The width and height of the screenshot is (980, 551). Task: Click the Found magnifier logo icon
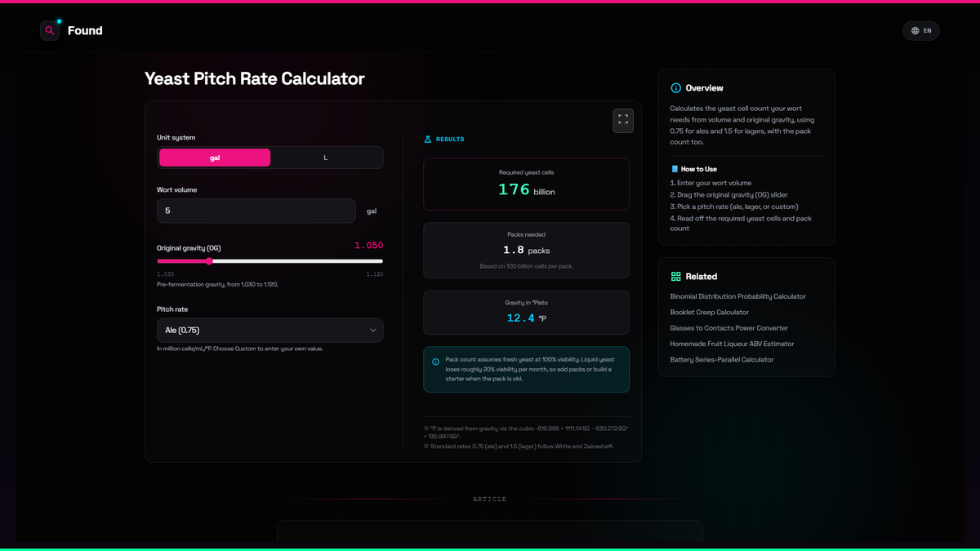(50, 31)
